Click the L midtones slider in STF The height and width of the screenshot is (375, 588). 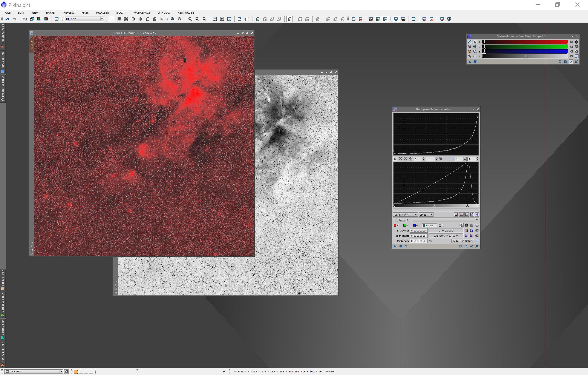(x=525, y=56)
